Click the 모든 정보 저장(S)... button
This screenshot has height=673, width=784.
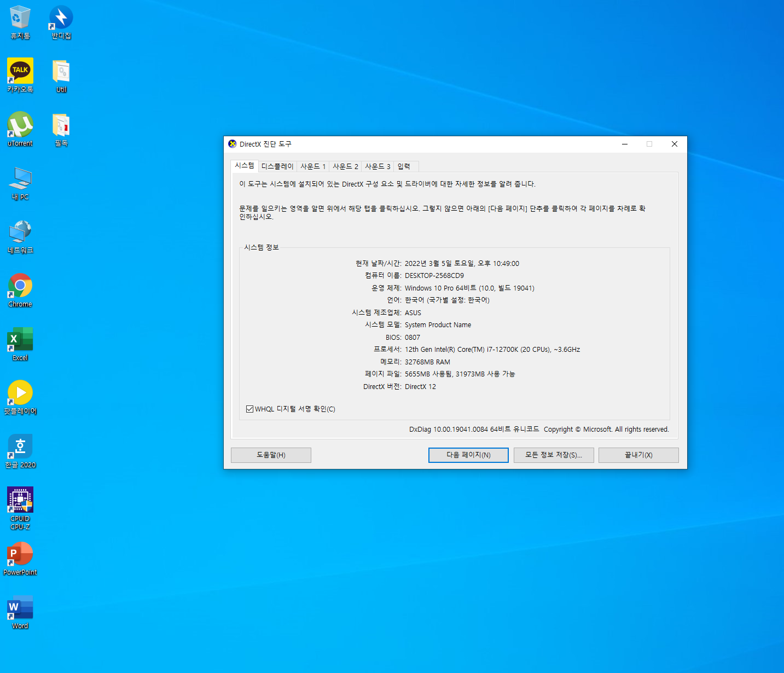(x=554, y=455)
